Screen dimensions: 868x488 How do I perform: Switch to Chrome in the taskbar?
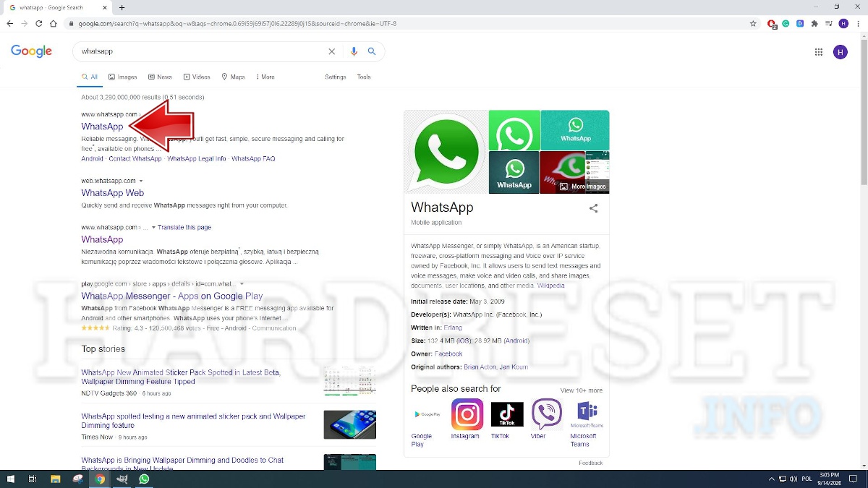[x=100, y=479]
